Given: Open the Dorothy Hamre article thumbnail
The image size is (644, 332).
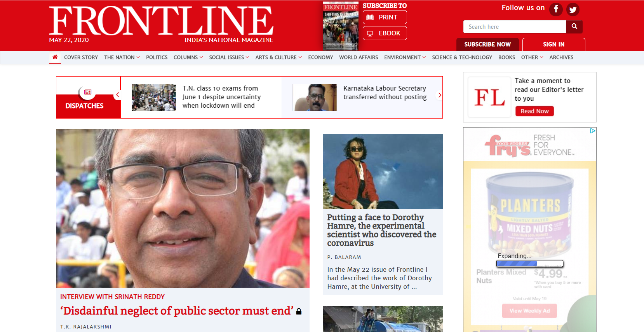Looking at the screenshot, I should point(383,171).
